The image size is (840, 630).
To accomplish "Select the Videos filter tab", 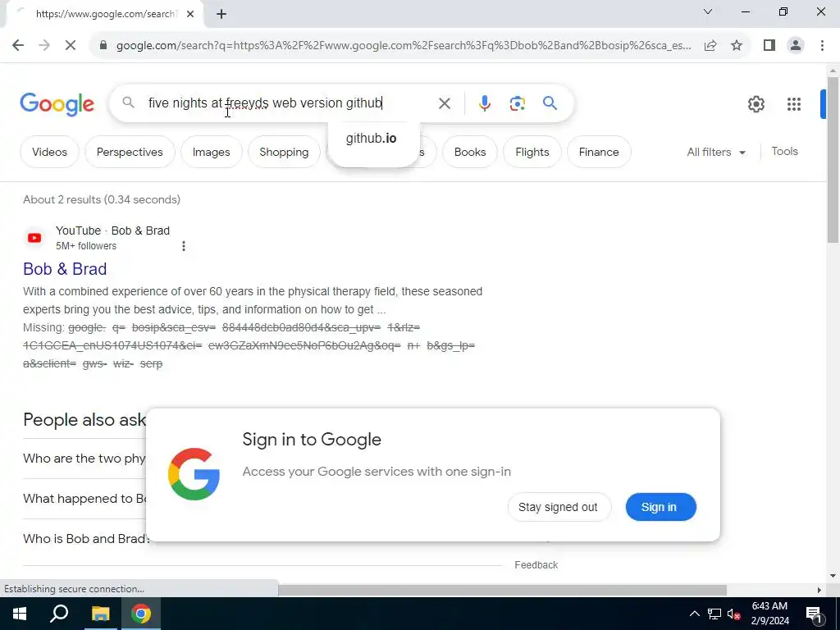I will pos(49,152).
